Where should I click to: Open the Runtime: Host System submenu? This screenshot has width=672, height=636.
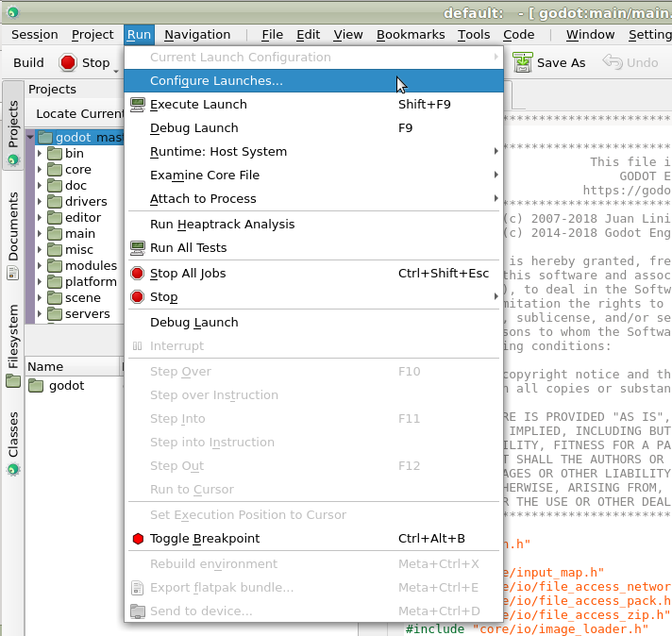(218, 152)
